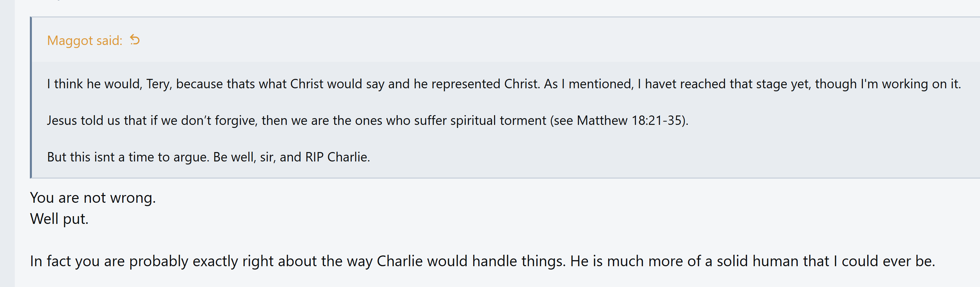
Task: Click the words 'RIP Charlie' in the quote
Action: point(337,157)
